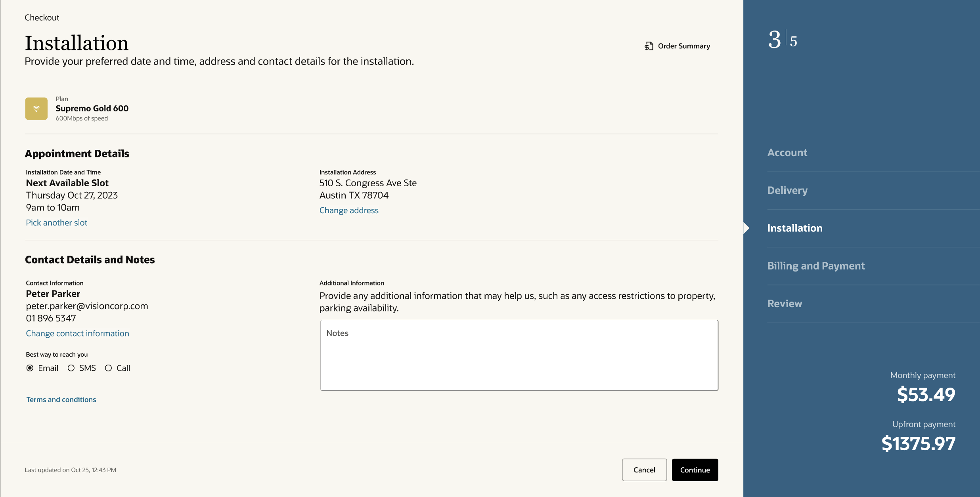Click the gold Wi-Fi plan icon
Viewport: 980px width, 497px height.
click(36, 109)
